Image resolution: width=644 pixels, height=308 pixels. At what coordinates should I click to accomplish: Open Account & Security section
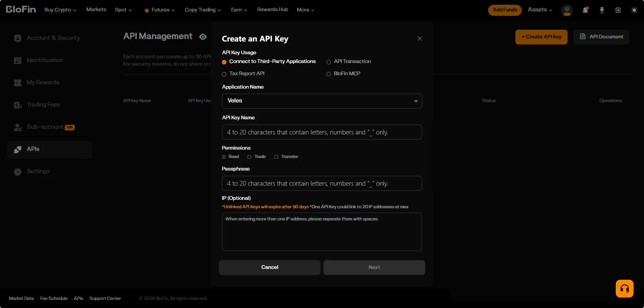point(54,38)
